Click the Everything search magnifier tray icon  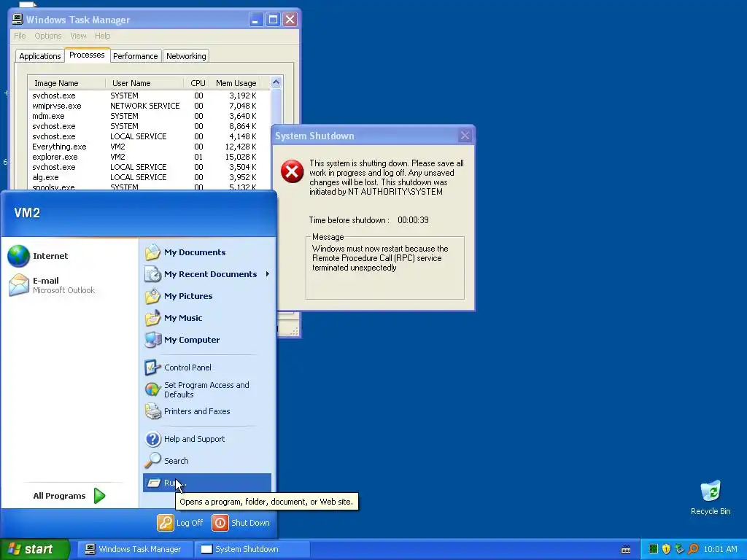tap(693, 549)
